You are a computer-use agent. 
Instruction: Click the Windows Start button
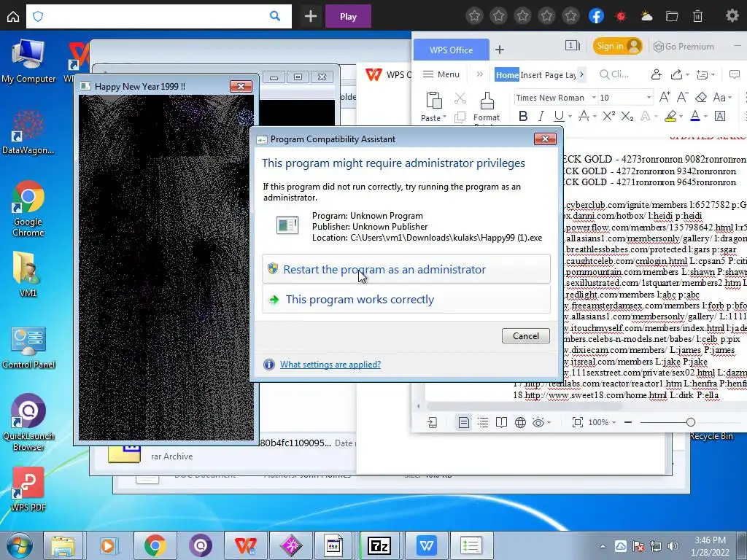tap(20, 545)
